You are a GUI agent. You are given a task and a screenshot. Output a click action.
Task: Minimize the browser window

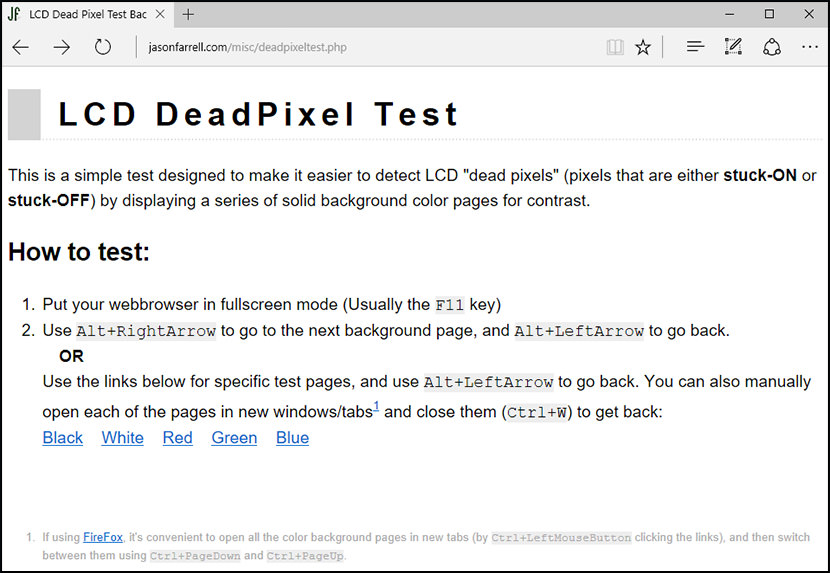tap(729, 14)
